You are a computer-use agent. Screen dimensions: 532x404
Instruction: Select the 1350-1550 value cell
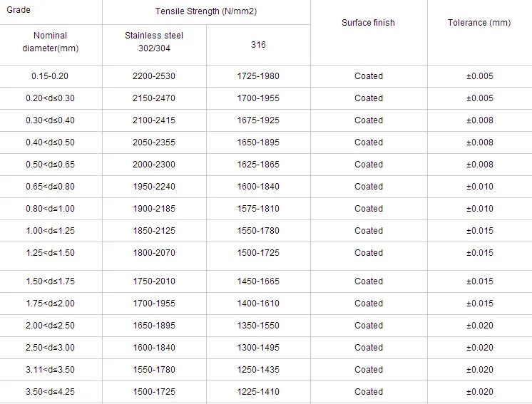tap(258, 326)
